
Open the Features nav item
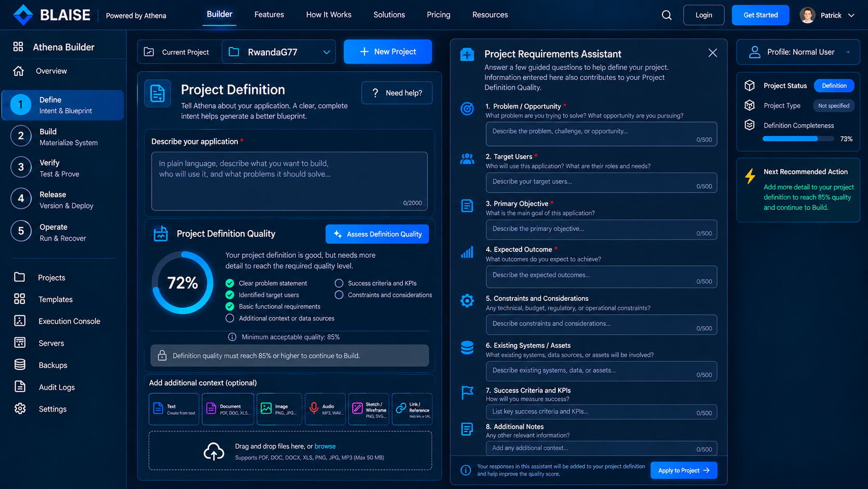(x=269, y=15)
